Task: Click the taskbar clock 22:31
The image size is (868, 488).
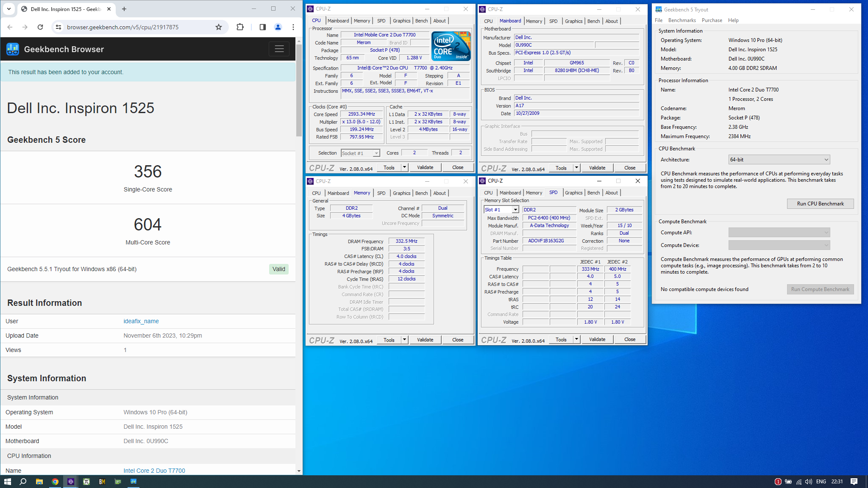Action: click(x=837, y=482)
